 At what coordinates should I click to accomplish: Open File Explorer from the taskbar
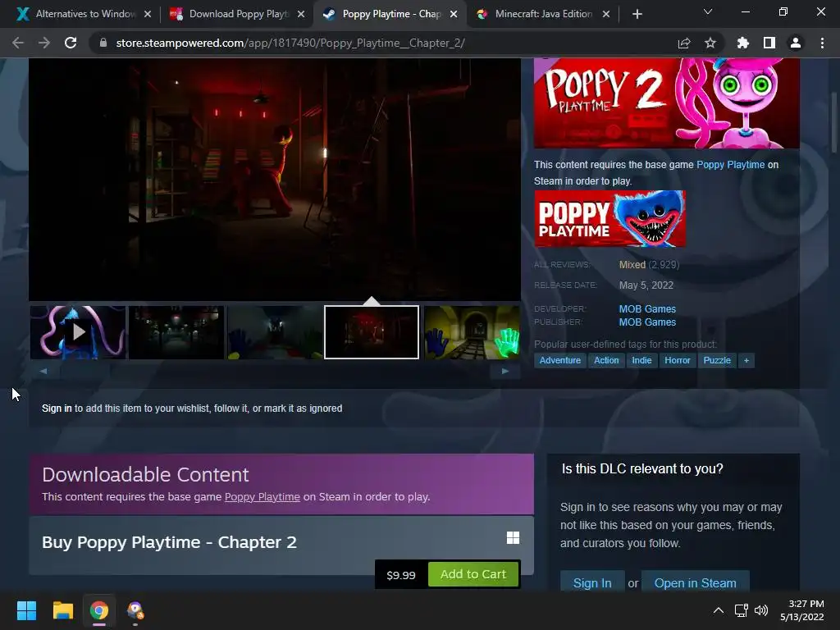click(62, 610)
